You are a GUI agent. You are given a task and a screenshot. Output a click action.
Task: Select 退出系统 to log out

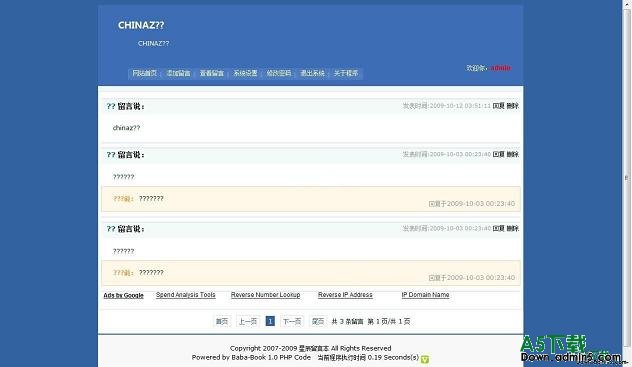312,73
